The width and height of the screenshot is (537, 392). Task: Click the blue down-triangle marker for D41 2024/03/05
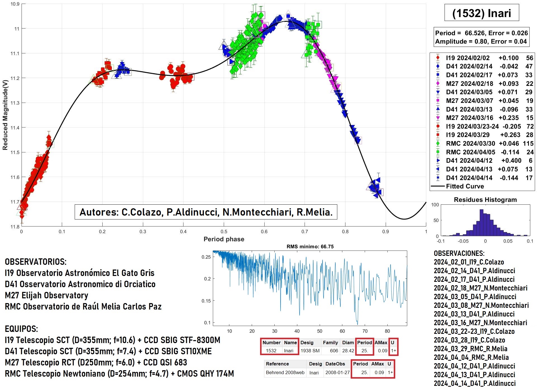pyautogui.click(x=438, y=92)
